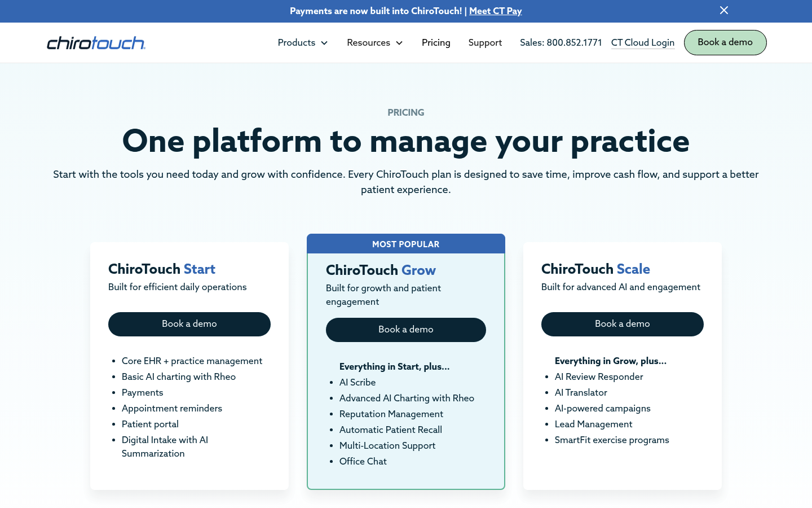The image size is (812, 508).
Task: Click the MOST POPULAR badge
Action: (406, 244)
